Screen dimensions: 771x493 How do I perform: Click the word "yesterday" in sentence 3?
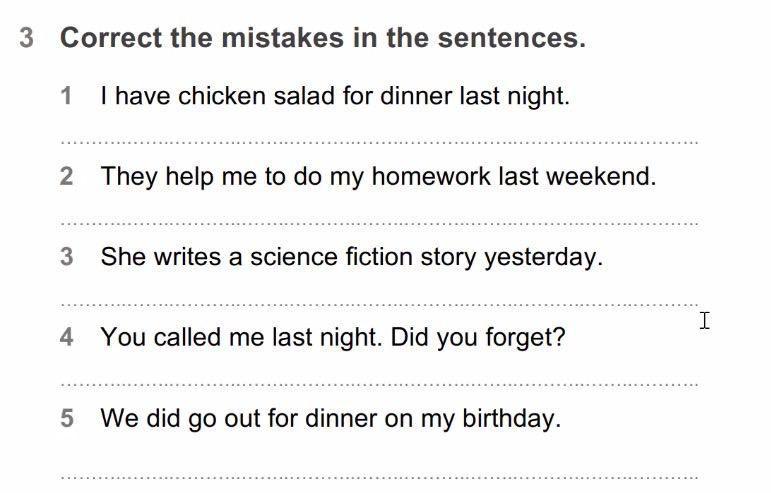tap(540, 258)
